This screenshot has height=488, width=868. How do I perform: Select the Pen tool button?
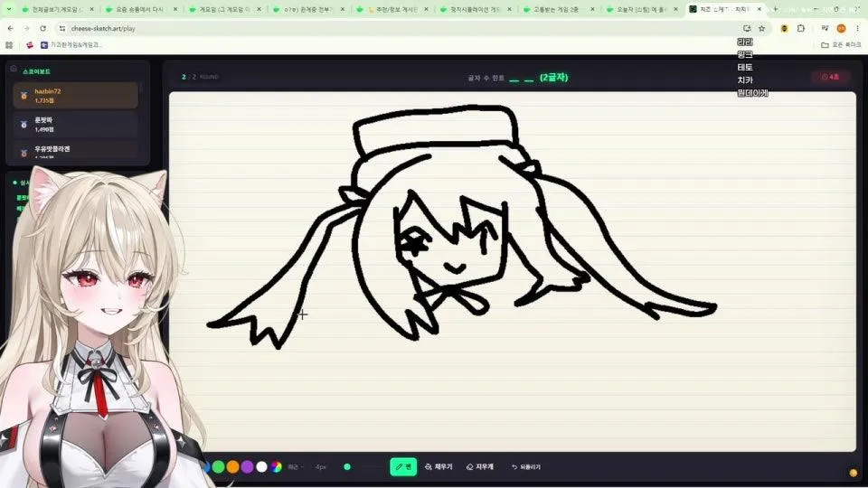403,466
